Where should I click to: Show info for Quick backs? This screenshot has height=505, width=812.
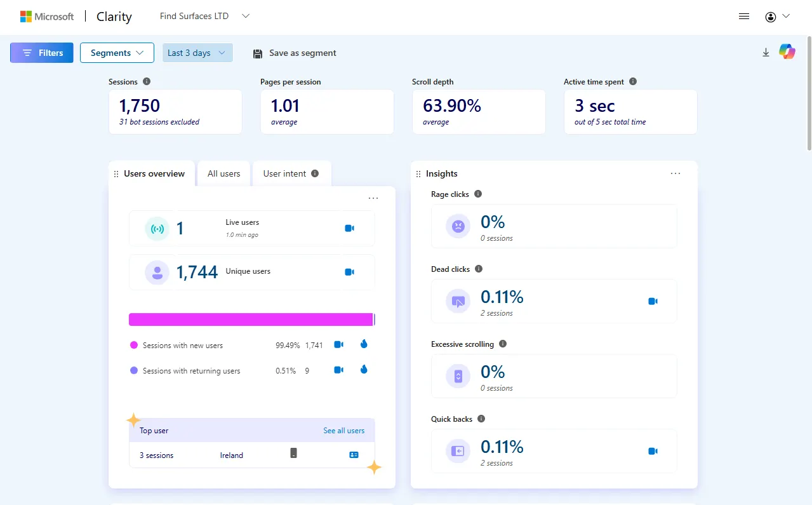481,419
